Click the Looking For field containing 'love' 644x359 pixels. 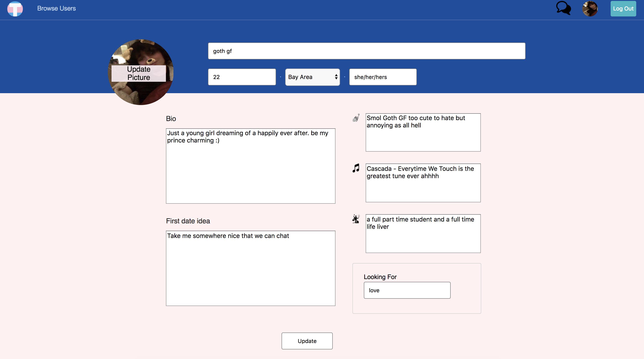[x=407, y=290]
